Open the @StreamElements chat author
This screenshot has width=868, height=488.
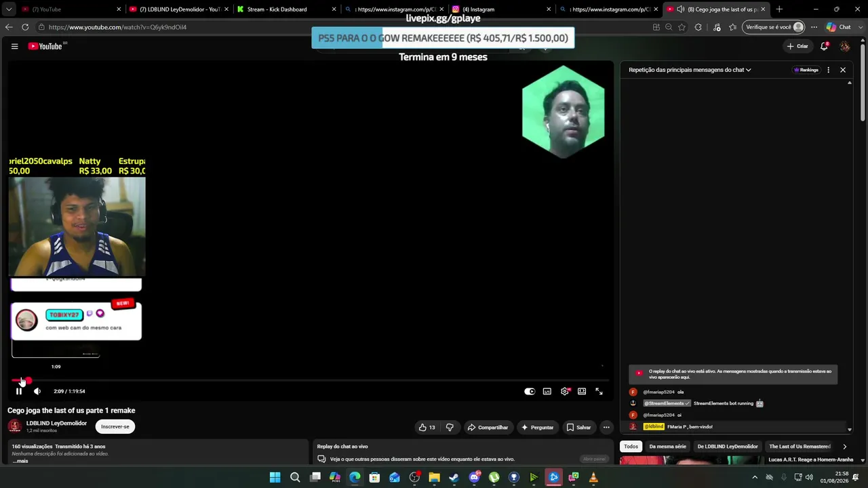click(x=667, y=403)
